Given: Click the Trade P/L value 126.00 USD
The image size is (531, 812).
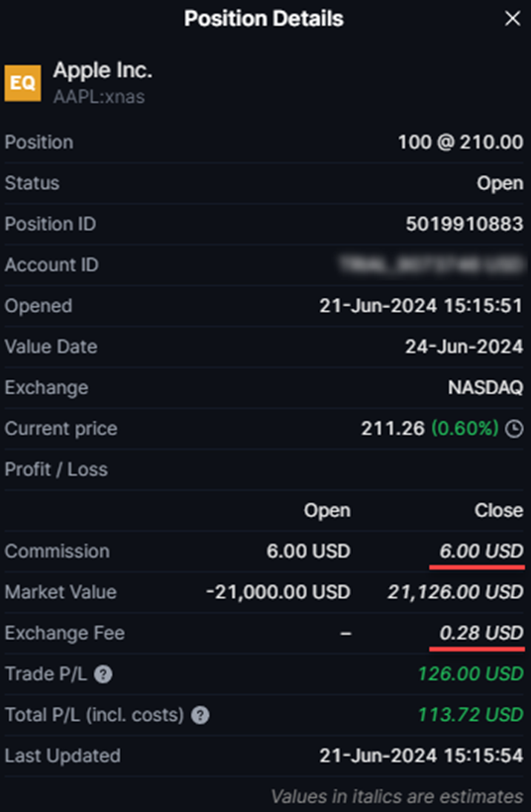Looking at the screenshot, I should tap(471, 674).
